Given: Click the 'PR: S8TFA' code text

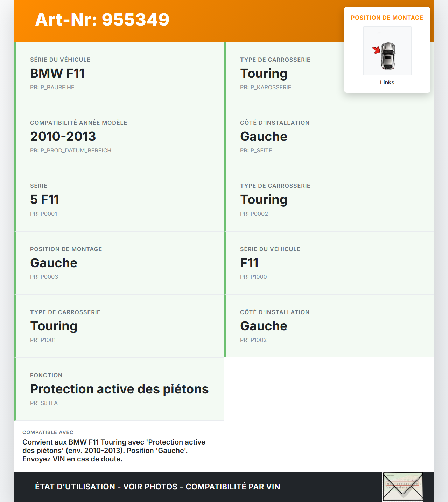Looking at the screenshot, I should [44, 403].
